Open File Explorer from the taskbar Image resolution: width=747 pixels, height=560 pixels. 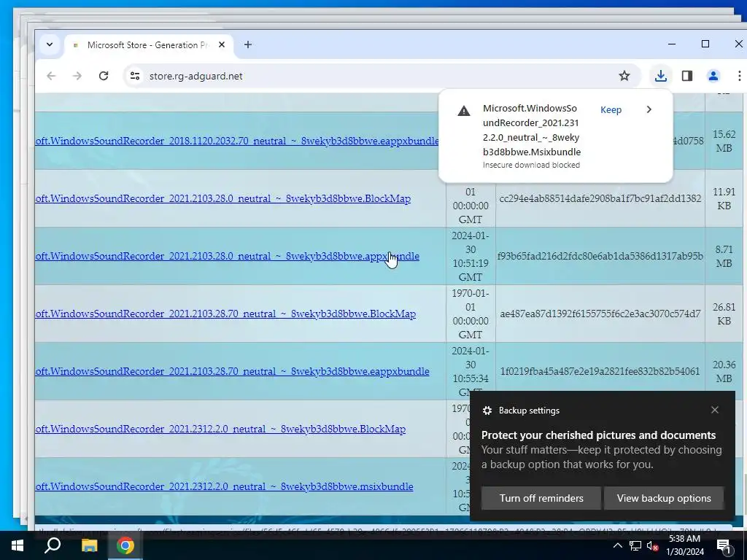click(x=89, y=545)
